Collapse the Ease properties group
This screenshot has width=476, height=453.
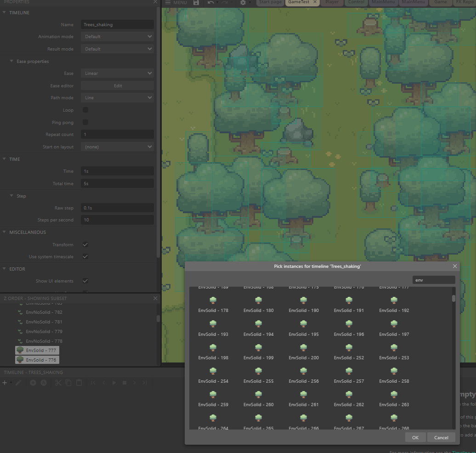coord(11,61)
